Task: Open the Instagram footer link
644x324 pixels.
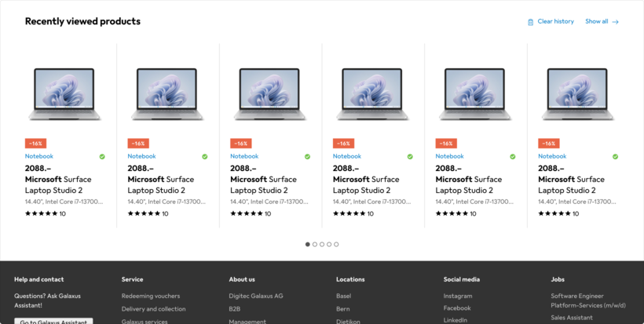Action: tap(458, 296)
